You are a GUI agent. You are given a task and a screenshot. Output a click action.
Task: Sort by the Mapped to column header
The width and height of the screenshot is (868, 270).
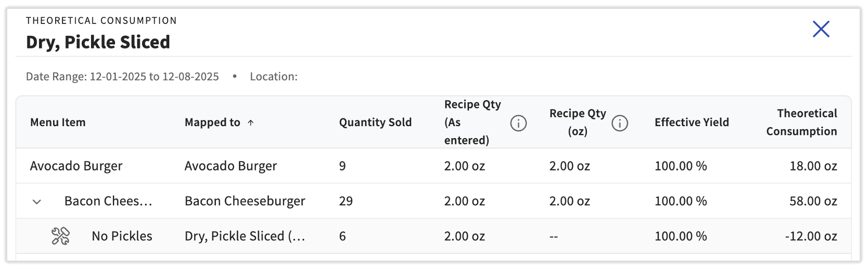point(212,122)
